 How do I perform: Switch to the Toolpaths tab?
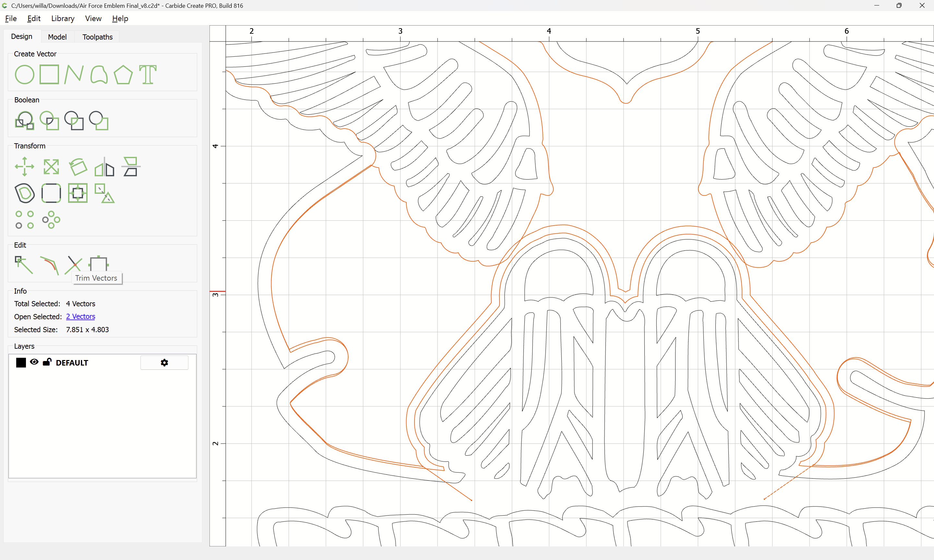[x=97, y=37]
